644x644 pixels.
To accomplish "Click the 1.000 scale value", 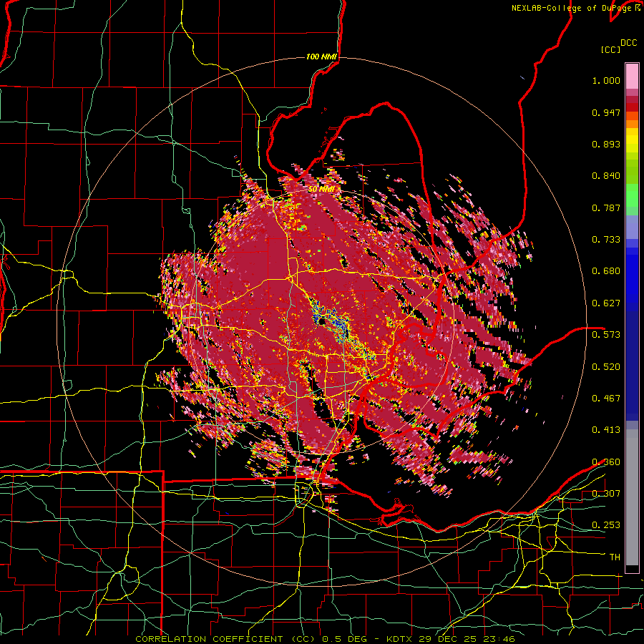I will click(606, 80).
